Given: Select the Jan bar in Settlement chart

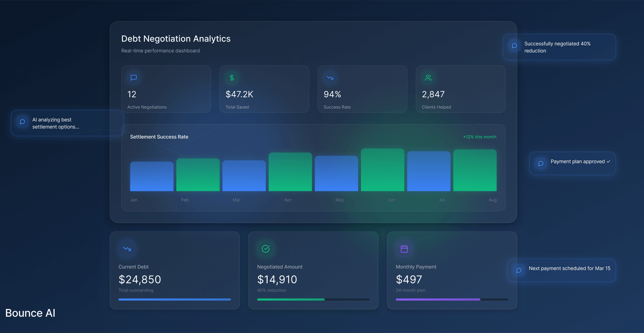Looking at the screenshot, I should pos(152,177).
